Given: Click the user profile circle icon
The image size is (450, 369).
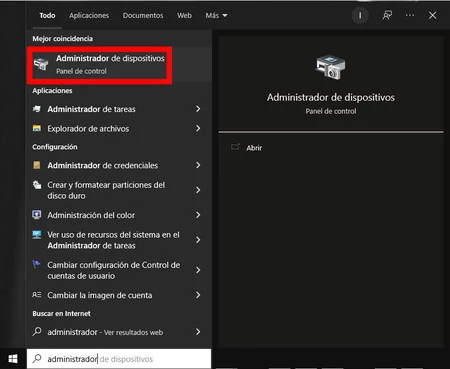Looking at the screenshot, I should 360,15.
